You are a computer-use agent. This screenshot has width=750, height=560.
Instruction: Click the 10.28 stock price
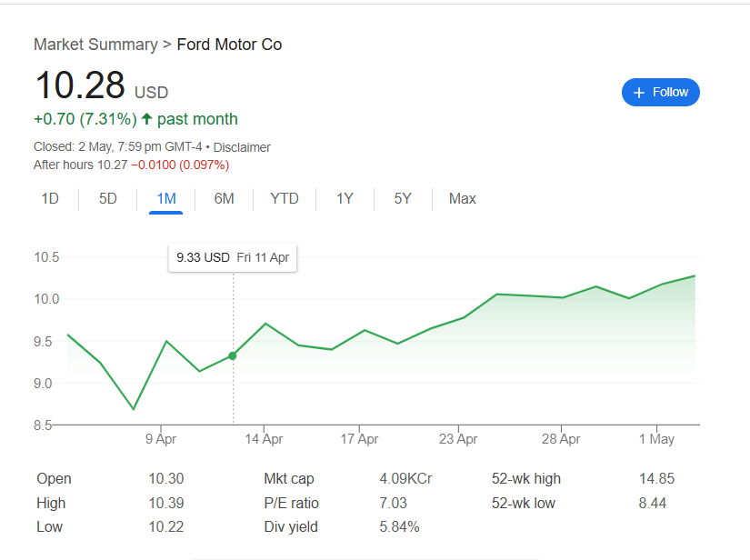tap(80, 85)
